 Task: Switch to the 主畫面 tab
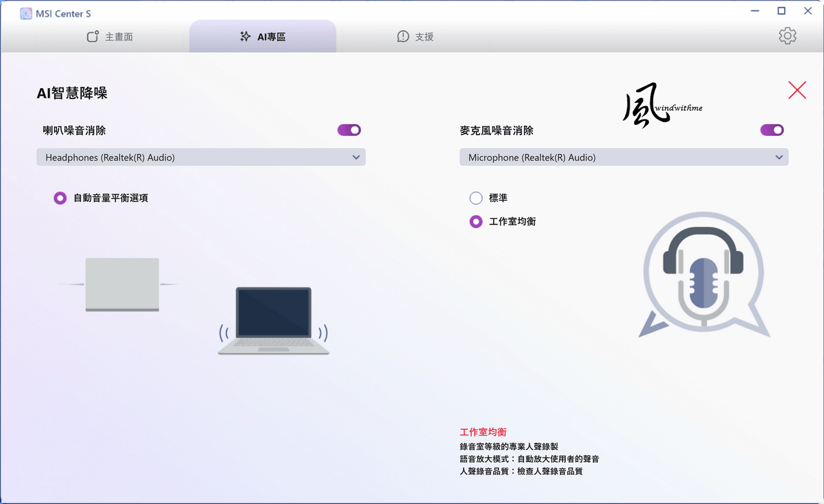click(x=109, y=37)
